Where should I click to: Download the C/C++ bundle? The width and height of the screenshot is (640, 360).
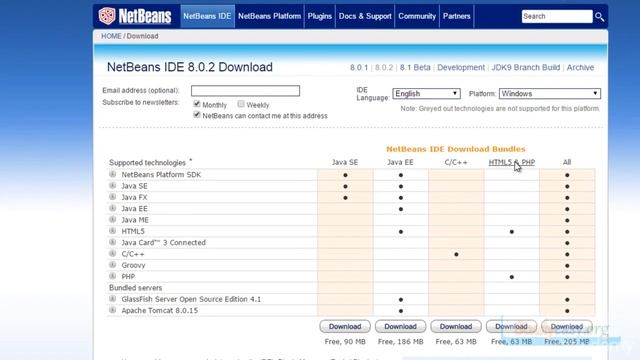(x=456, y=327)
